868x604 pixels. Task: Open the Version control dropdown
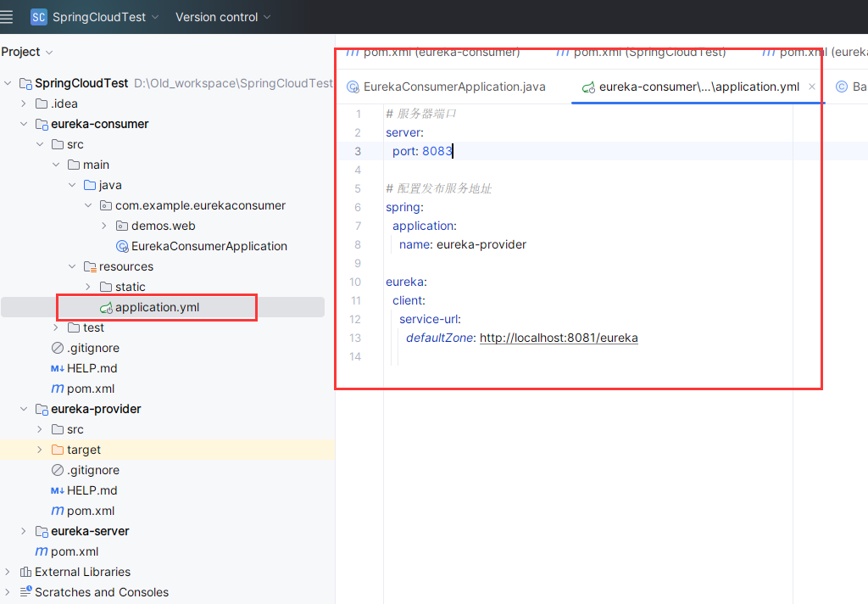223,17
